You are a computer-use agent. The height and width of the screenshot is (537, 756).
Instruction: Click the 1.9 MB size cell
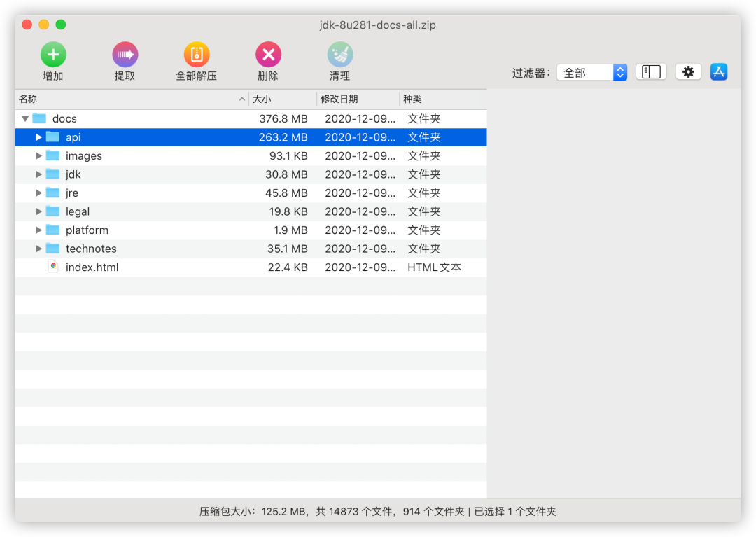click(290, 230)
